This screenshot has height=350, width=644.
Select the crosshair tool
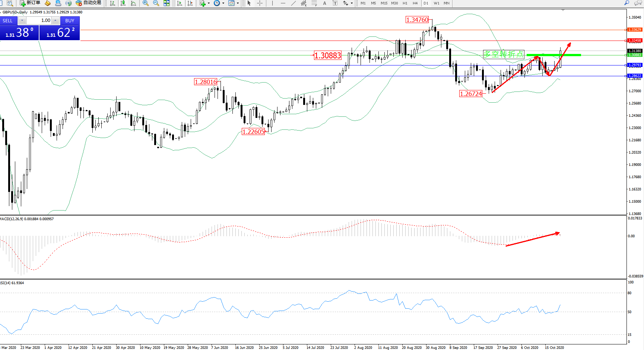coord(260,3)
